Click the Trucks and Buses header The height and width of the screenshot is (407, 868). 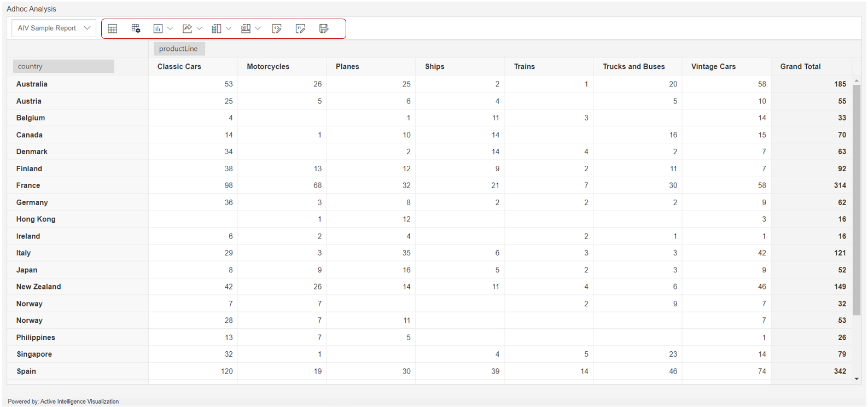[634, 67]
